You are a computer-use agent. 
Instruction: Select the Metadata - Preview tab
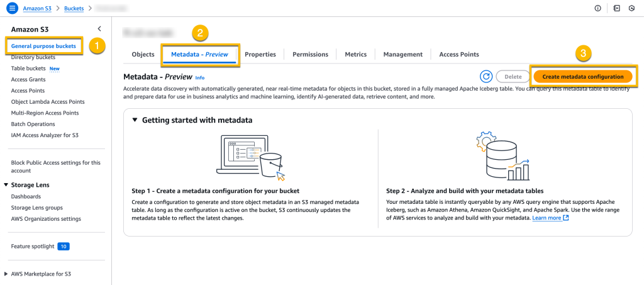tap(199, 54)
